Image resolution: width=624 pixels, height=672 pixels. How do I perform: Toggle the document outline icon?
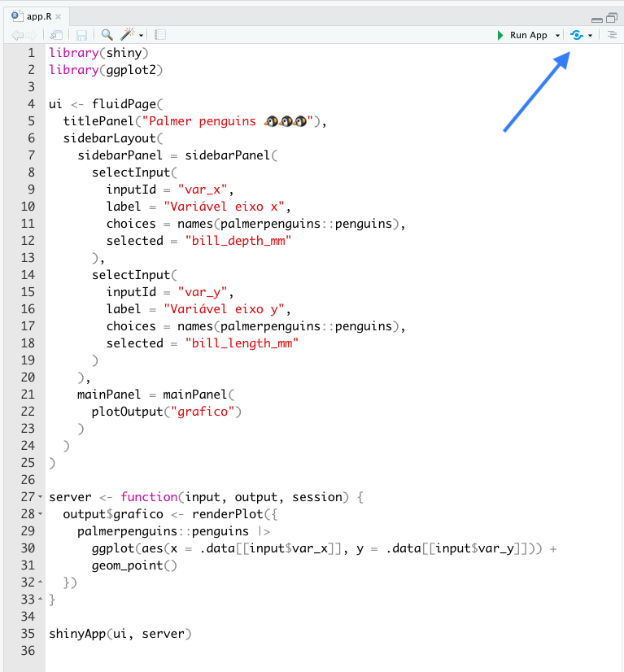coord(612,35)
